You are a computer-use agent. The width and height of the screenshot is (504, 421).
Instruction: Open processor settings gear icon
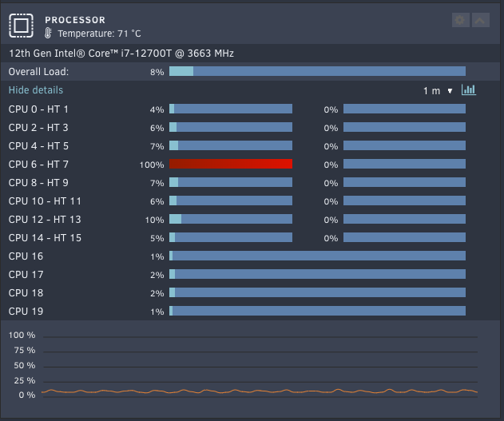pyautogui.click(x=460, y=20)
